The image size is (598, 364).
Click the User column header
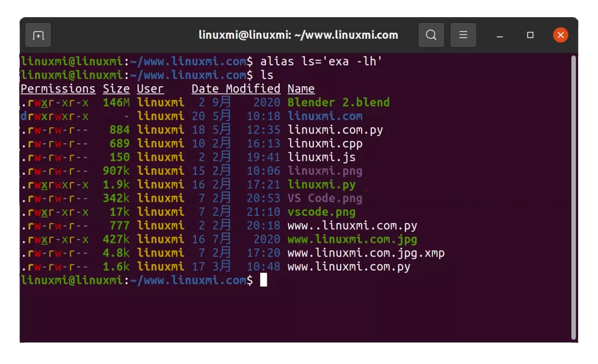pos(150,89)
